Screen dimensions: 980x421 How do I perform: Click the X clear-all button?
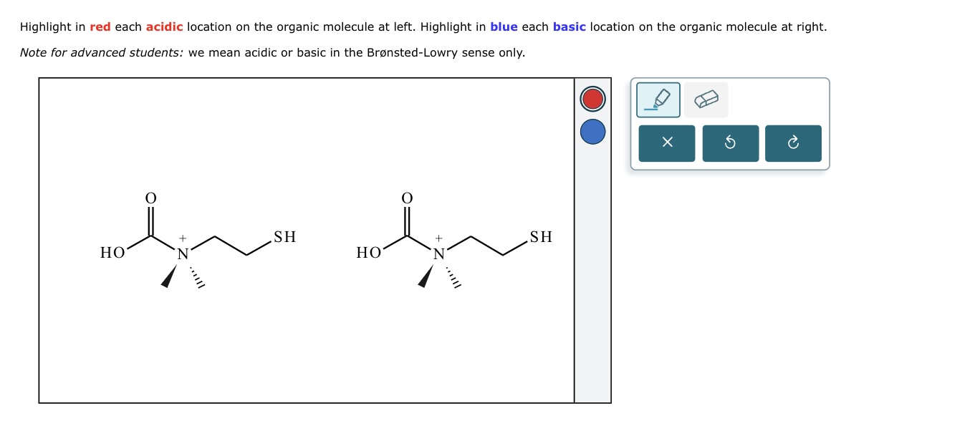coord(666,142)
